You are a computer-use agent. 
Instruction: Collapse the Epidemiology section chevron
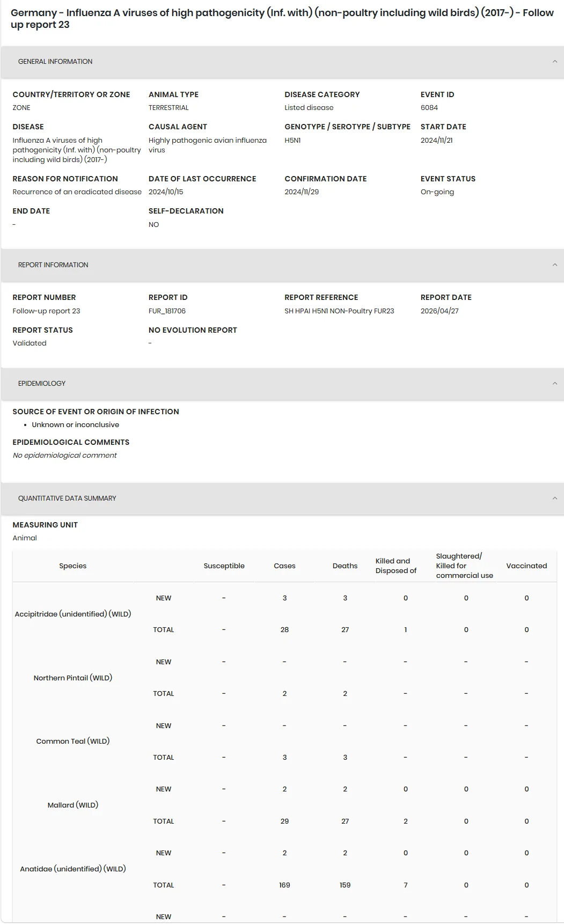555,384
